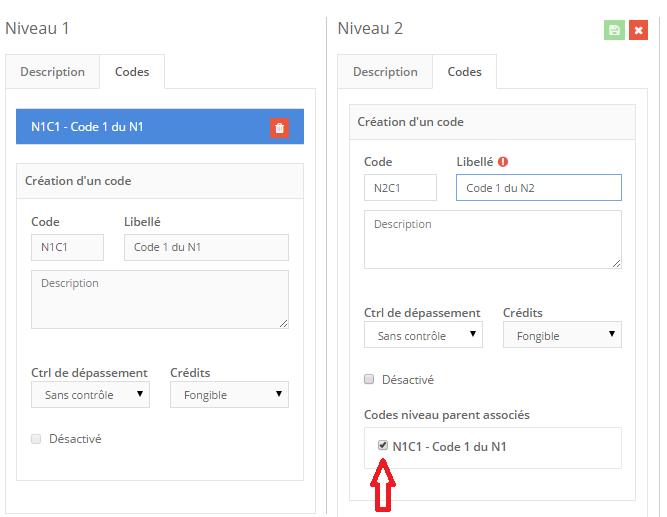Select the Codes tab in Niveau 2

[464, 72]
